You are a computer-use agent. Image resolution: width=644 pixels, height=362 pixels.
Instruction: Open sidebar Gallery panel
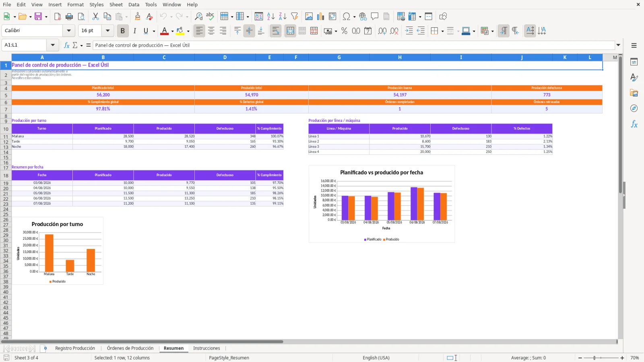(x=634, y=93)
